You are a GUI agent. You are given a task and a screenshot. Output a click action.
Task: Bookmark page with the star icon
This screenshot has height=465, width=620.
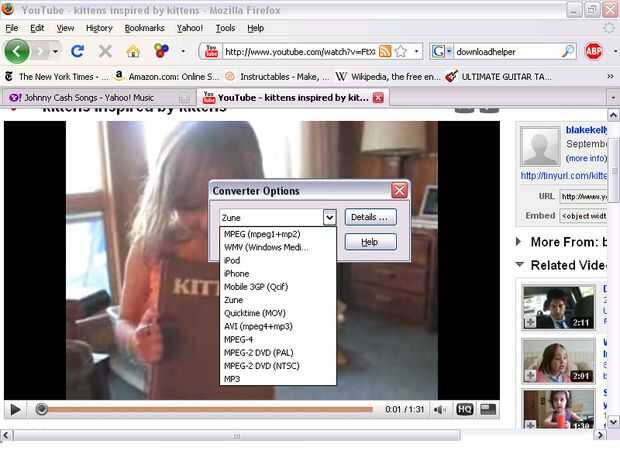401,51
